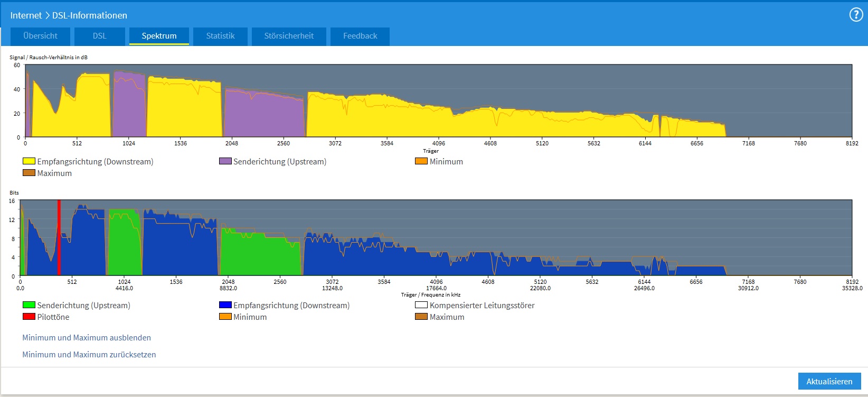The image size is (868, 397).
Task: Open the DSL tab
Action: 100,36
